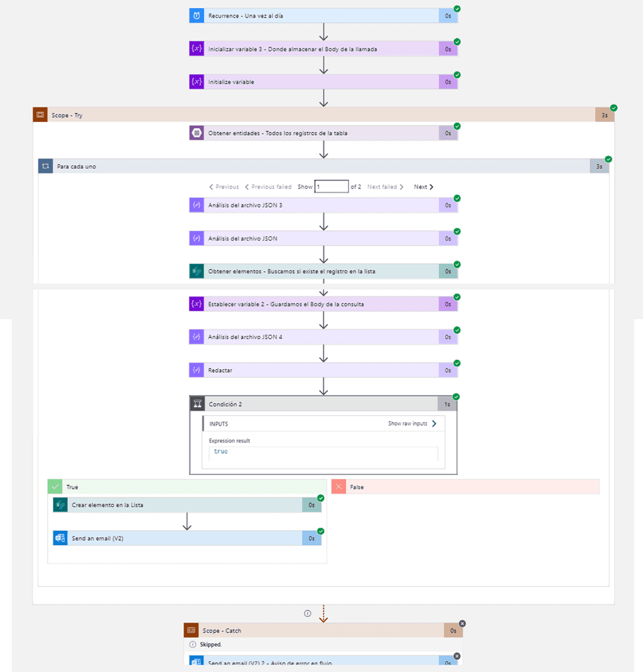643x672 pixels.
Task: Click the Previous iteration button
Action: 224,187
